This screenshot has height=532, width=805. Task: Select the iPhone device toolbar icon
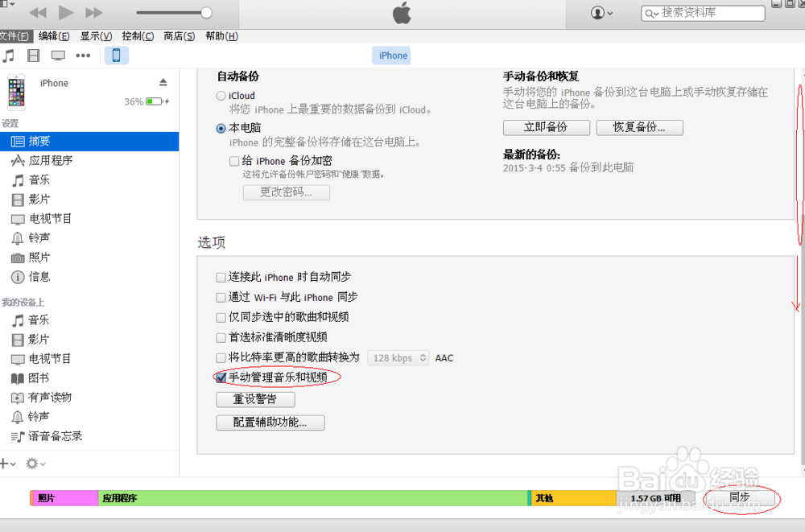[116, 56]
